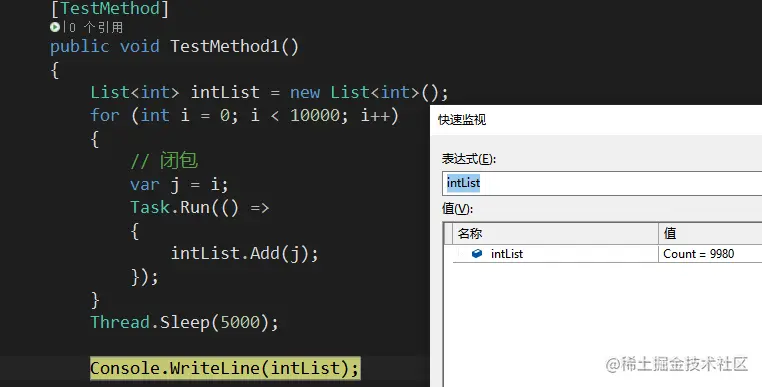The height and width of the screenshot is (387, 762).
Task: Click the 表达式 expression input field
Action: (602, 183)
